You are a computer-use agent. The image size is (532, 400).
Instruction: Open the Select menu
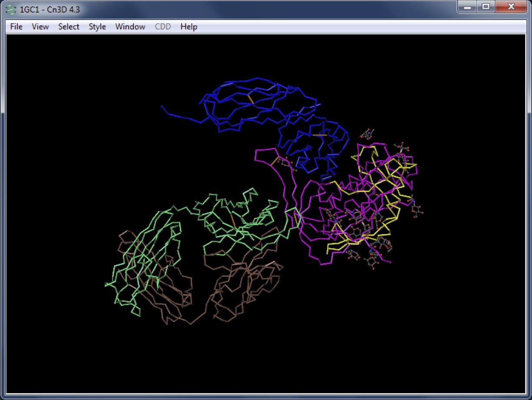tap(69, 26)
